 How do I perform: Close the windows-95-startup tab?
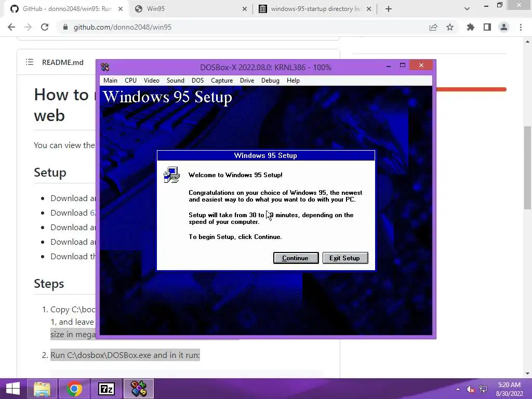point(369,9)
